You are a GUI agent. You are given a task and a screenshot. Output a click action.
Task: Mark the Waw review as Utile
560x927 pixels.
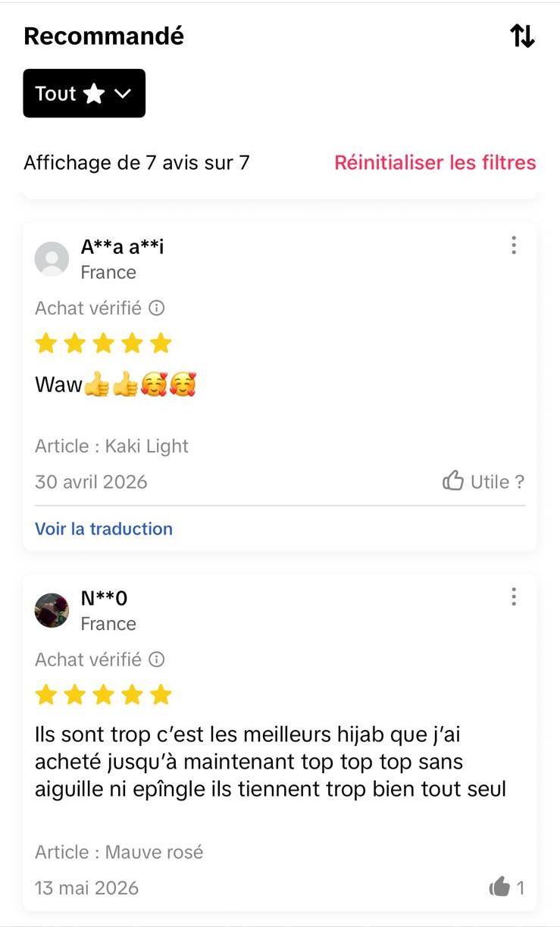click(x=483, y=481)
